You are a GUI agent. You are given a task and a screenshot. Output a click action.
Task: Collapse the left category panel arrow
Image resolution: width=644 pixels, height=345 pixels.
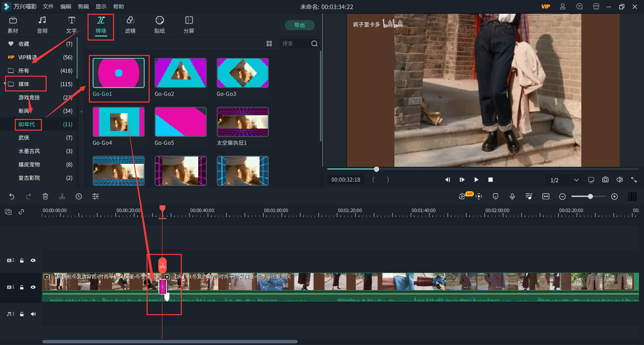pos(81,111)
